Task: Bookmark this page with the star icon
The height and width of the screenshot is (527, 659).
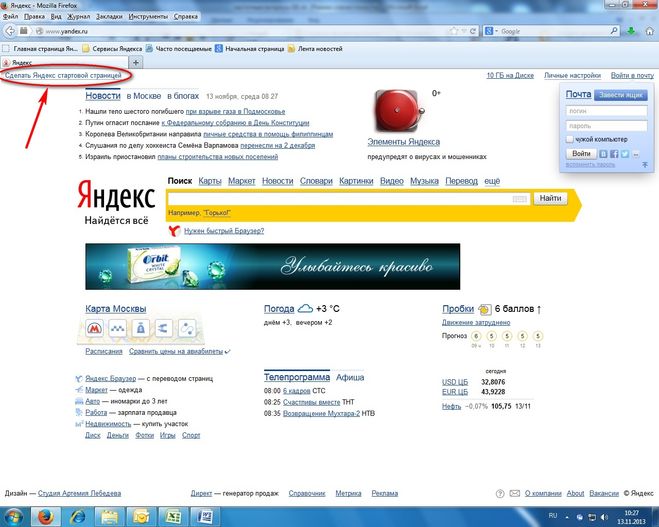Action: (x=453, y=31)
